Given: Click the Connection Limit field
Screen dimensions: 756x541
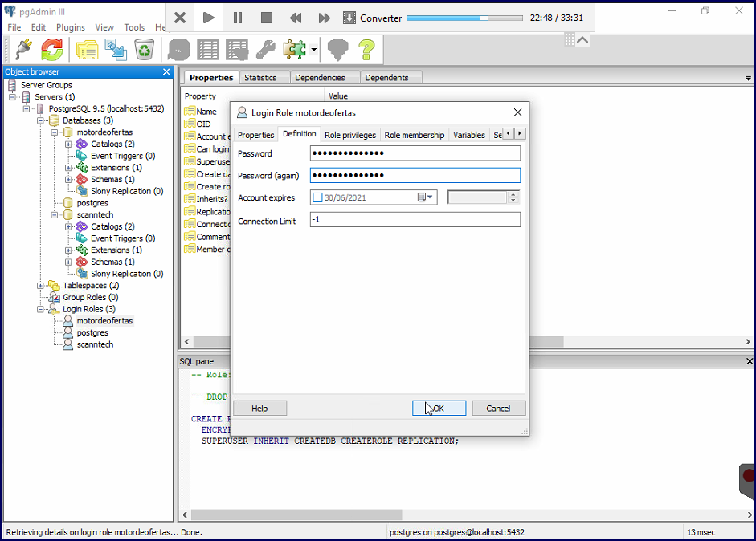Looking at the screenshot, I should pyautogui.click(x=415, y=220).
